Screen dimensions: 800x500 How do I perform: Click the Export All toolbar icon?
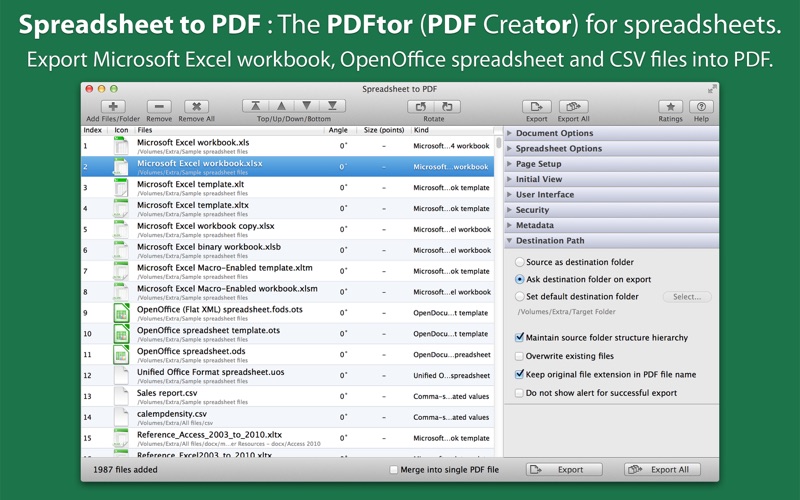point(573,106)
